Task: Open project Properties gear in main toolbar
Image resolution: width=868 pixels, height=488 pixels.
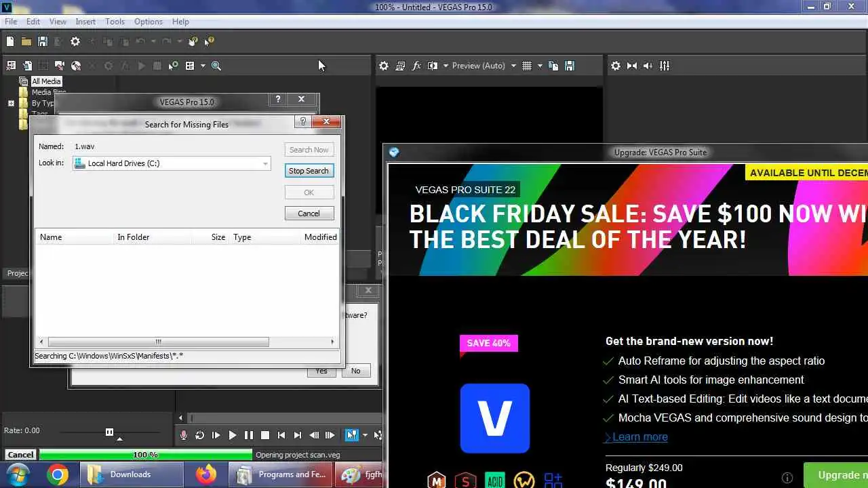Action: 75,41
